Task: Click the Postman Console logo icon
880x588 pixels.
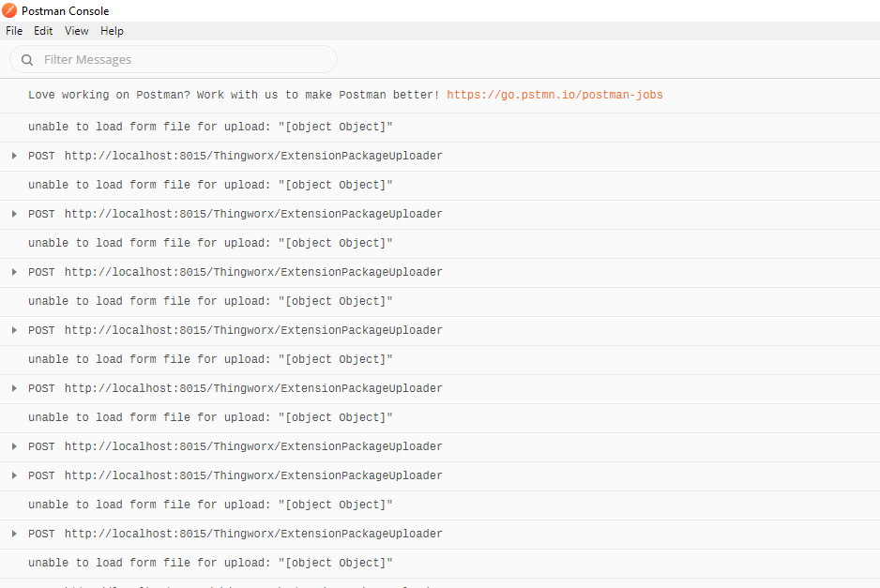Action: click(x=8, y=10)
